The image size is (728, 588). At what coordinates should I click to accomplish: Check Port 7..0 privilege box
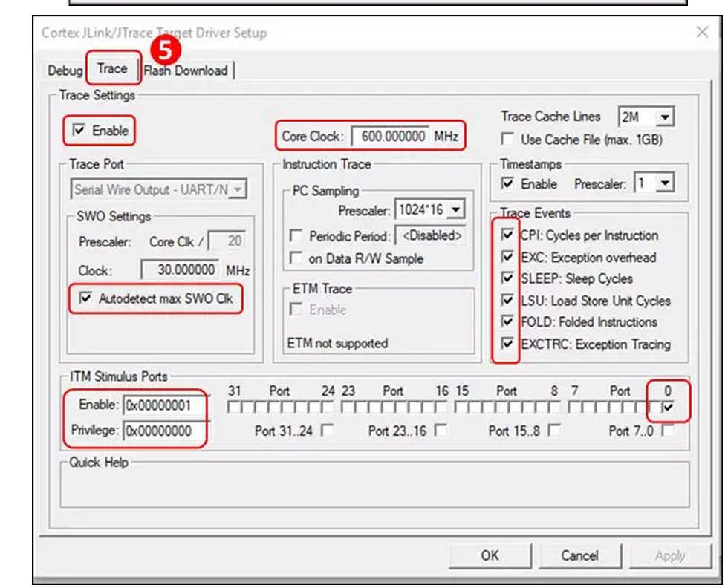[668, 430]
